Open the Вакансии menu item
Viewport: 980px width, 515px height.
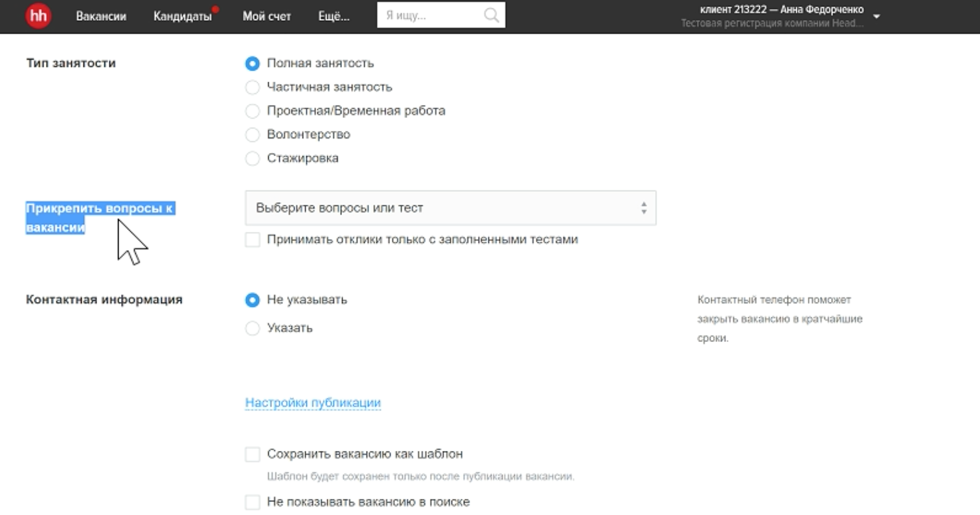(101, 16)
